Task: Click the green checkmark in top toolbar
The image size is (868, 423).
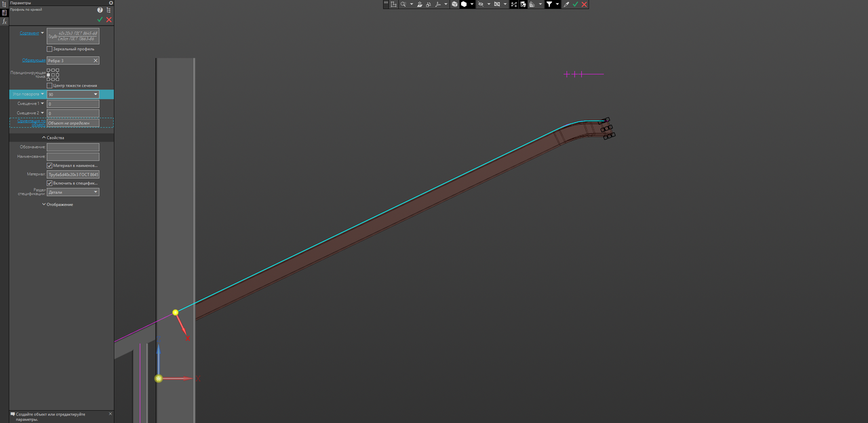Action: [x=575, y=4]
